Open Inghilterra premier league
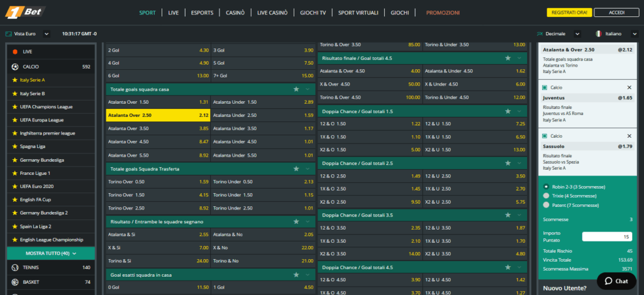Image resolution: width=644 pixels, height=295 pixels. 48,133
